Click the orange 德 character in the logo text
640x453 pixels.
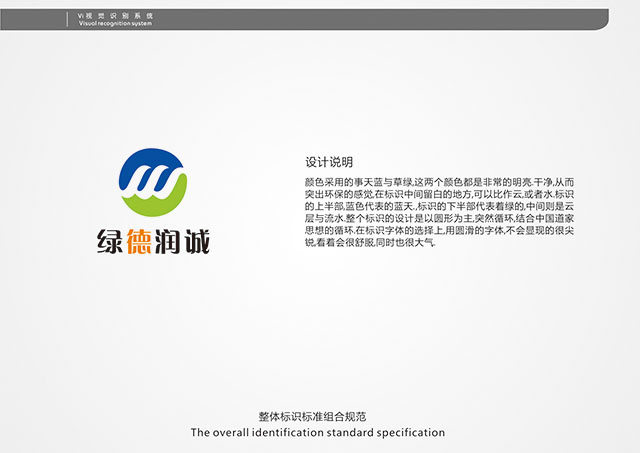[140, 241]
